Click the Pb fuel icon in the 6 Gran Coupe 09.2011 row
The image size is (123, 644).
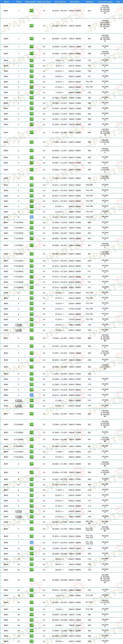point(32,511)
